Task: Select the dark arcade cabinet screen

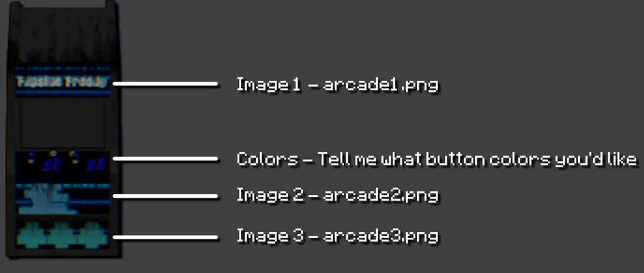Action: pos(63,124)
